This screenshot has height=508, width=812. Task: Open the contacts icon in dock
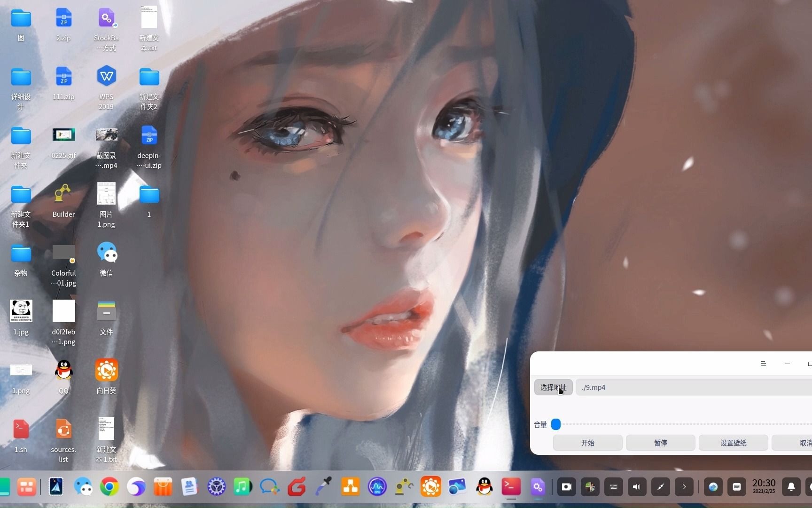click(x=189, y=487)
